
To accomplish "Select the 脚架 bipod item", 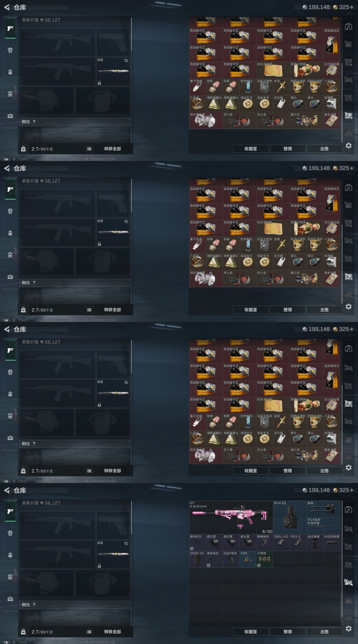I will point(323,509).
